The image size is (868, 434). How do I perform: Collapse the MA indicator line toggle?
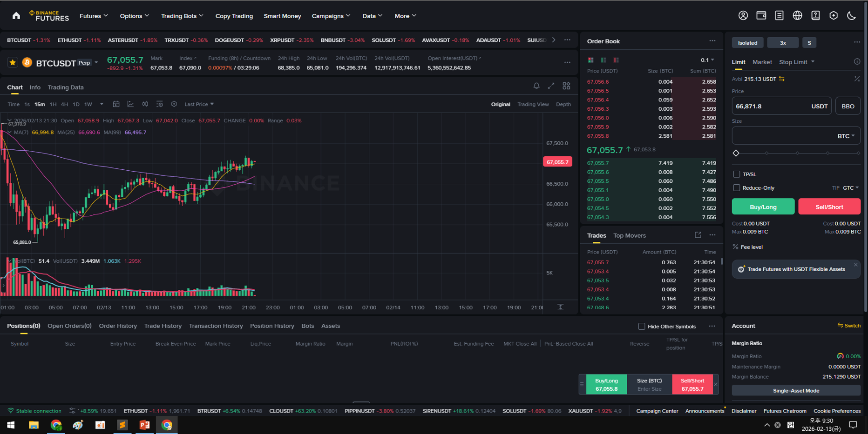9,132
